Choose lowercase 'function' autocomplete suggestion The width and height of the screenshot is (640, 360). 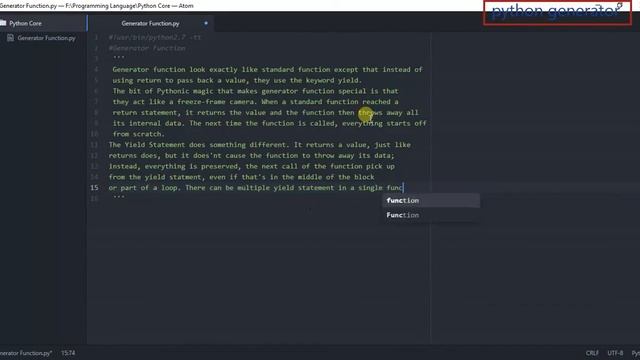431,200
